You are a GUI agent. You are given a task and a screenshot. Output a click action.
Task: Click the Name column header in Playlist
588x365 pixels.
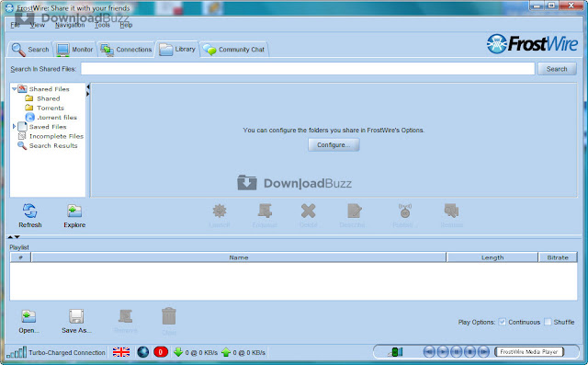[x=239, y=257]
